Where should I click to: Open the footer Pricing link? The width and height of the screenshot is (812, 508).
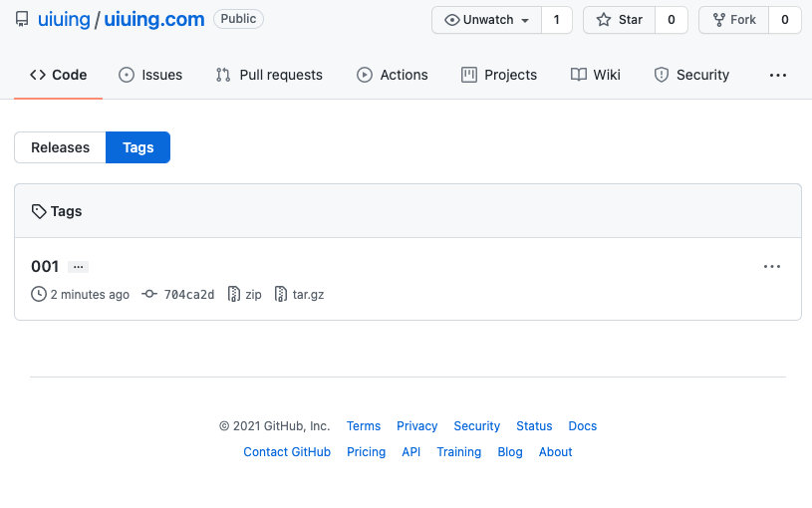(366, 452)
